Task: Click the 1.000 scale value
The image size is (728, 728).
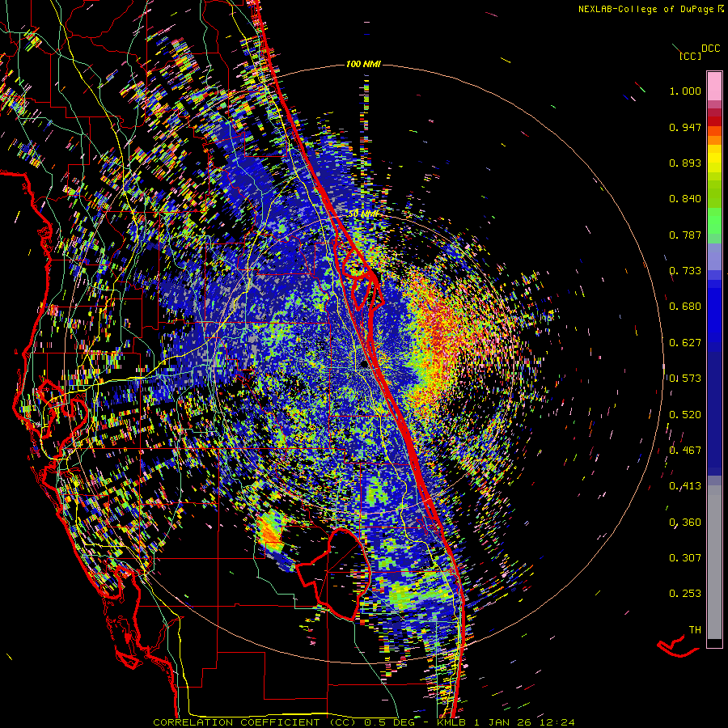Action: click(685, 91)
